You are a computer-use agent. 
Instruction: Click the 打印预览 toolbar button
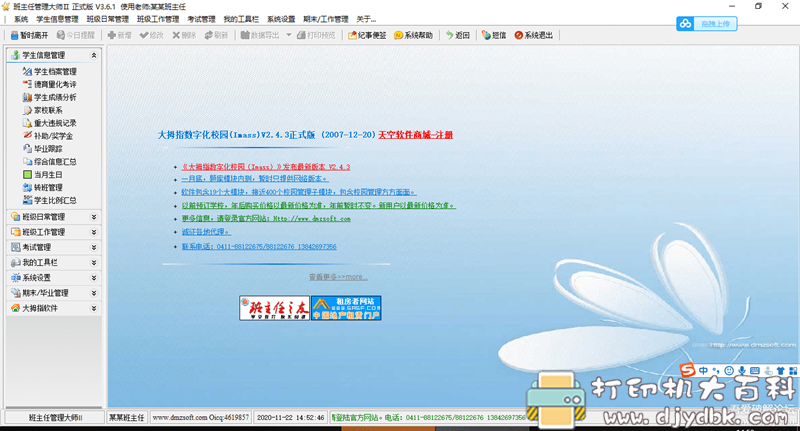(316, 35)
